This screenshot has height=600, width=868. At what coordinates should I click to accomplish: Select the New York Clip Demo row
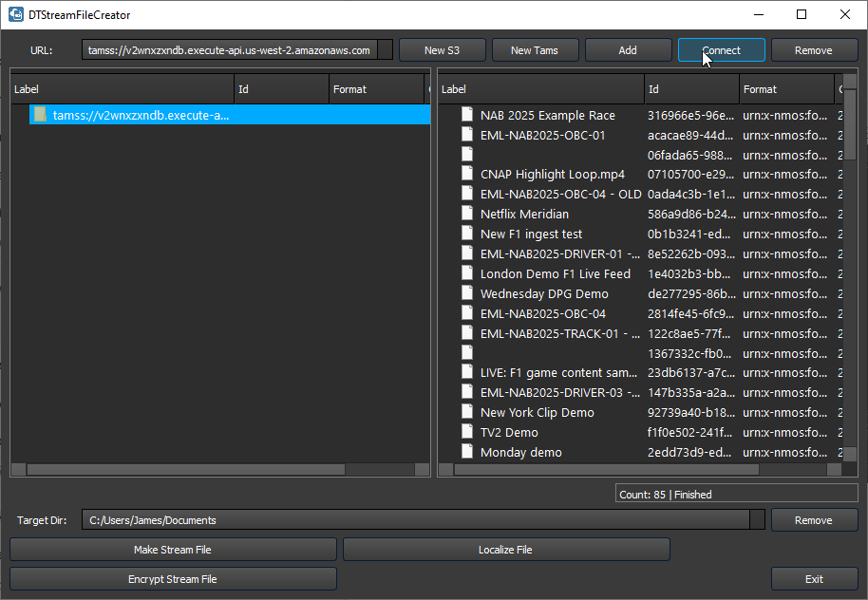tap(538, 412)
